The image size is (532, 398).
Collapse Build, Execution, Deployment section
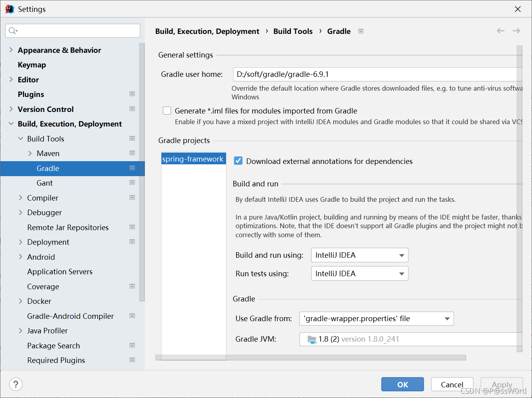pos(11,124)
